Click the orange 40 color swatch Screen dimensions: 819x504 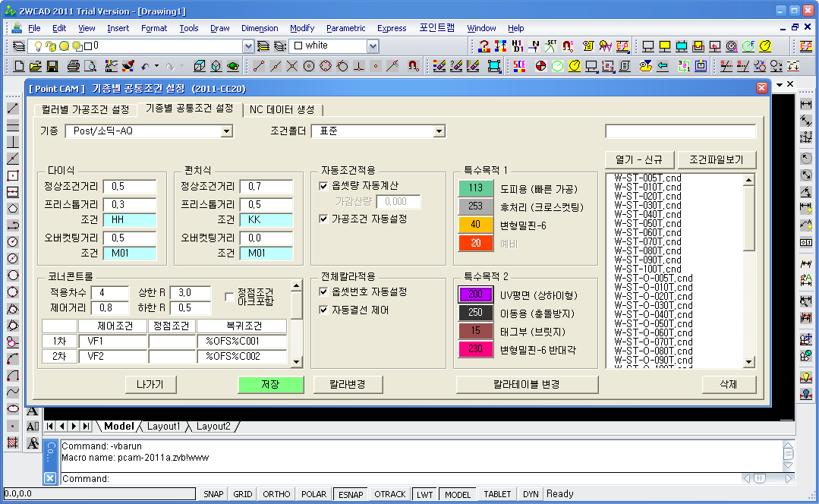coord(476,224)
